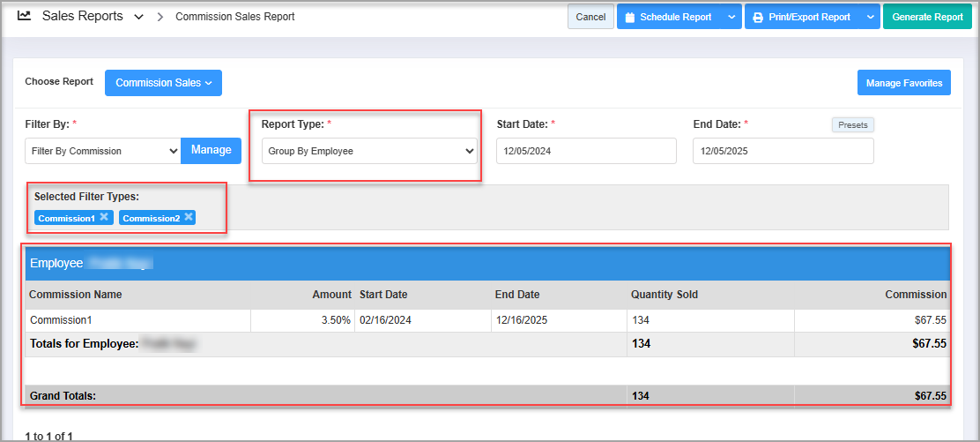The width and height of the screenshot is (980, 442).
Task: Expand the Filter By Commission select box
Action: 102,151
